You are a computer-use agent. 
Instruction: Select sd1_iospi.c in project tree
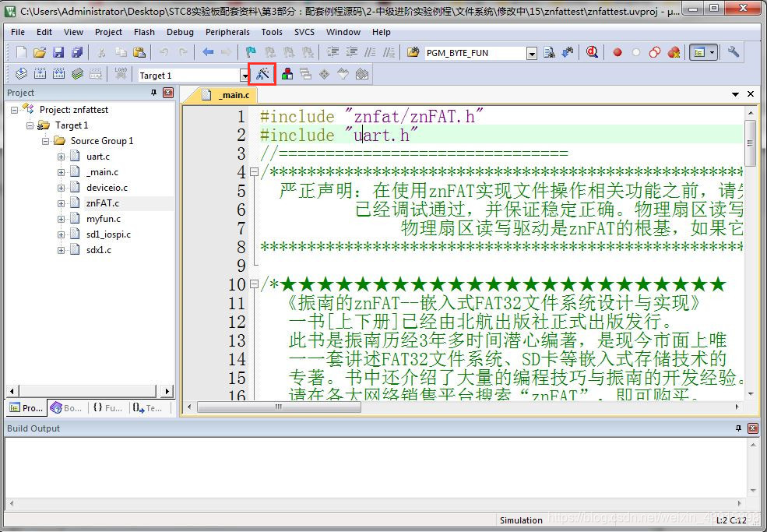tap(108, 234)
